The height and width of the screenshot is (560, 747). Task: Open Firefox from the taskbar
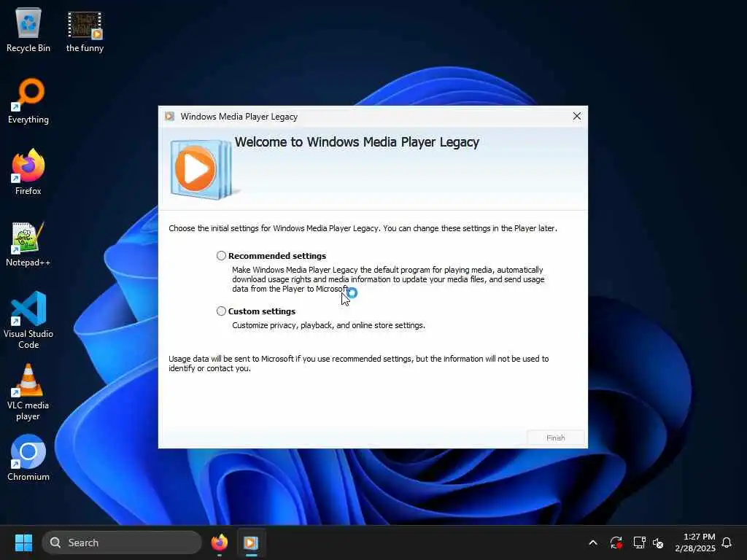pos(220,542)
